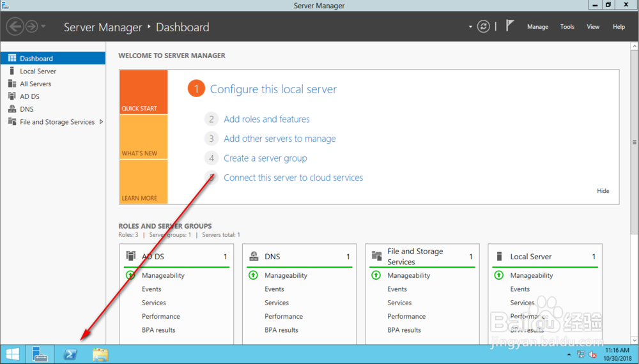Open the DNS tile header
The image size is (639, 364).
coord(300,256)
